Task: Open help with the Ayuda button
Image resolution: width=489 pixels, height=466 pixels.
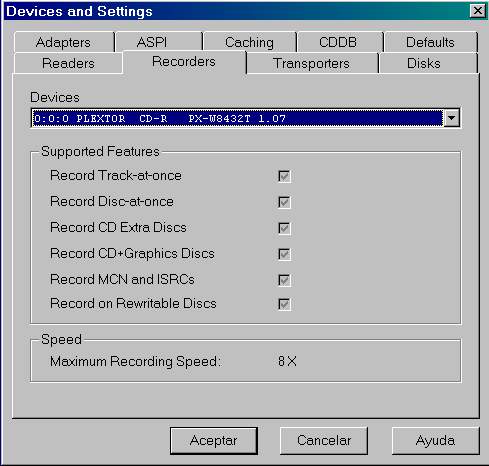Action: pyautogui.click(x=435, y=441)
